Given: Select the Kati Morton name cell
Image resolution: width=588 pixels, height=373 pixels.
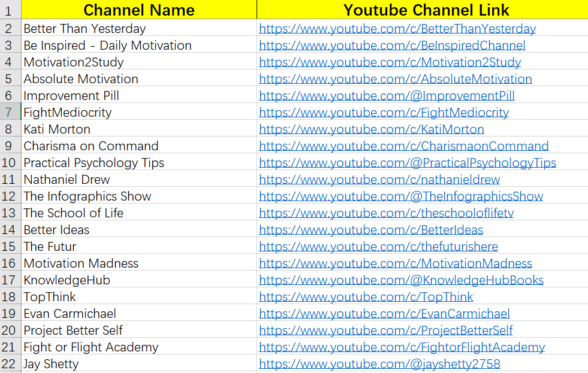Looking at the screenshot, I should click(x=139, y=129).
